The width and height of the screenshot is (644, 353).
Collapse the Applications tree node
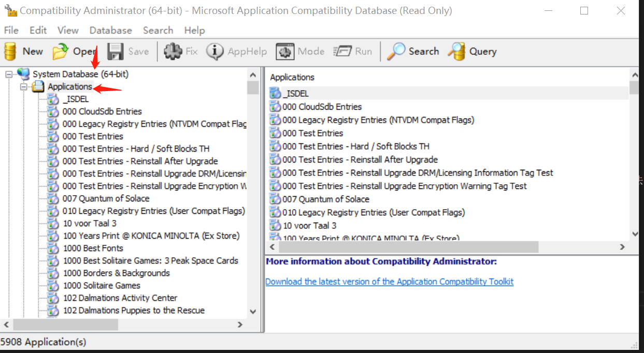coord(23,87)
